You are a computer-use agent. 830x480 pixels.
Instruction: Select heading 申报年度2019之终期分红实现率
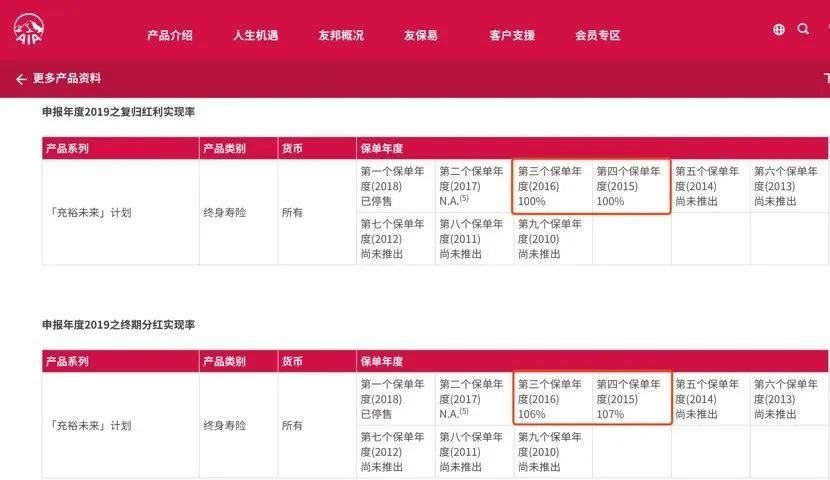coord(119,324)
